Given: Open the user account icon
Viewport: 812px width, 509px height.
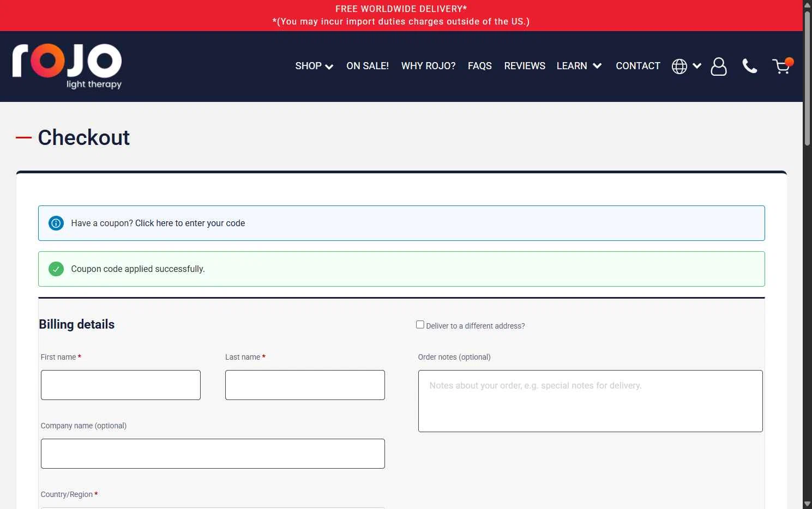Looking at the screenshot, I should tap(719, 66).
